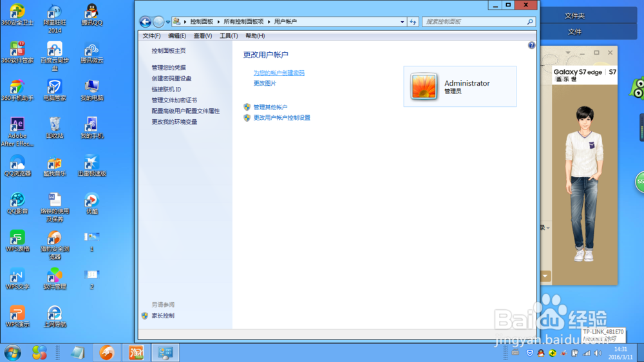Click the Administrator account picture

(x=424, y=86)
